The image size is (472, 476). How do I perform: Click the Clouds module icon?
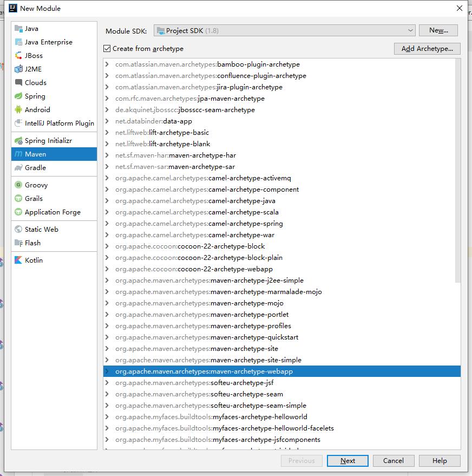19,83
